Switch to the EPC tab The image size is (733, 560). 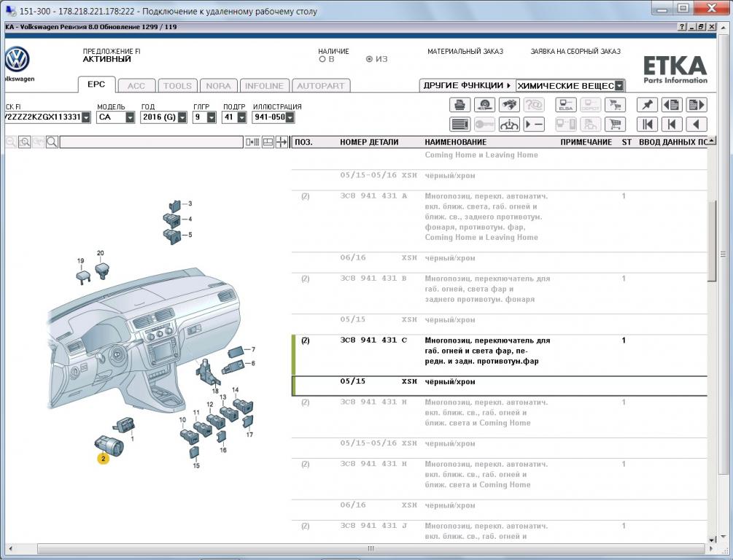click(x=96, y=85)
